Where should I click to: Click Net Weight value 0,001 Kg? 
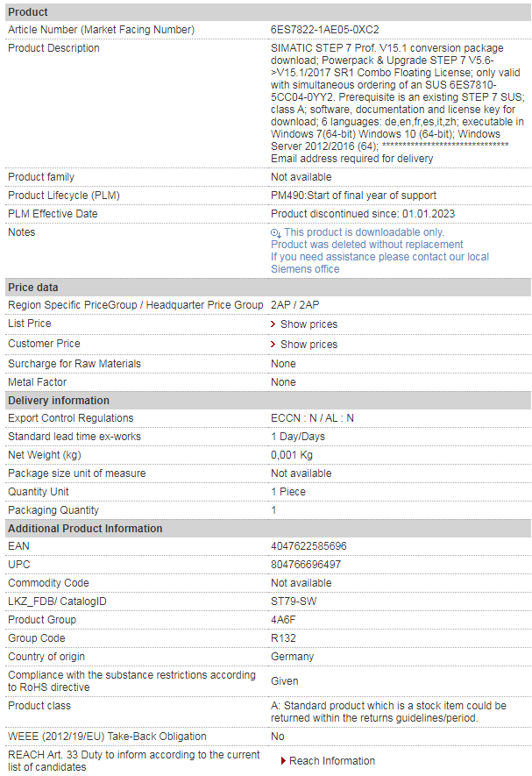[292, 455]
